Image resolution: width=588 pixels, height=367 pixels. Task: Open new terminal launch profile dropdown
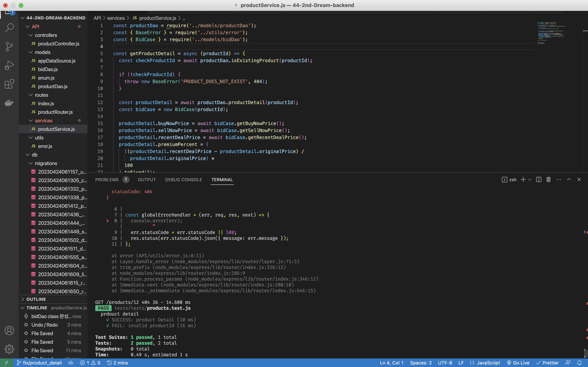(530, 180)
